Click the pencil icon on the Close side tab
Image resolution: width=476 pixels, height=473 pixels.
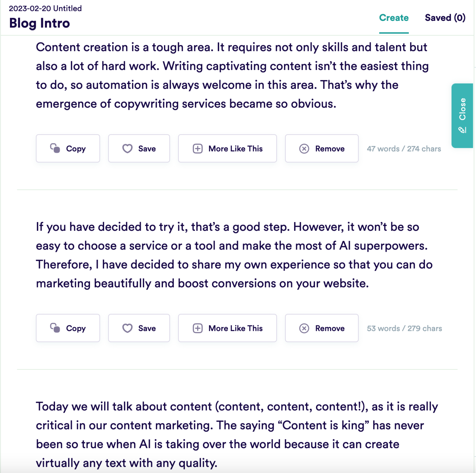tap(462, 130)
